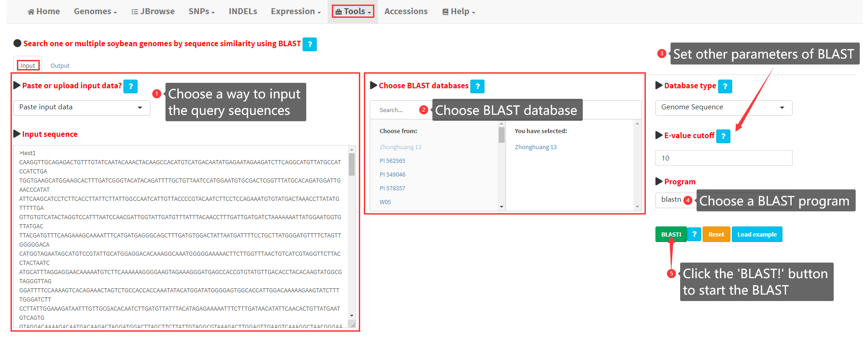868x339 pixels.
Task: Go to Home with house icon
Action: coord(44,11)
